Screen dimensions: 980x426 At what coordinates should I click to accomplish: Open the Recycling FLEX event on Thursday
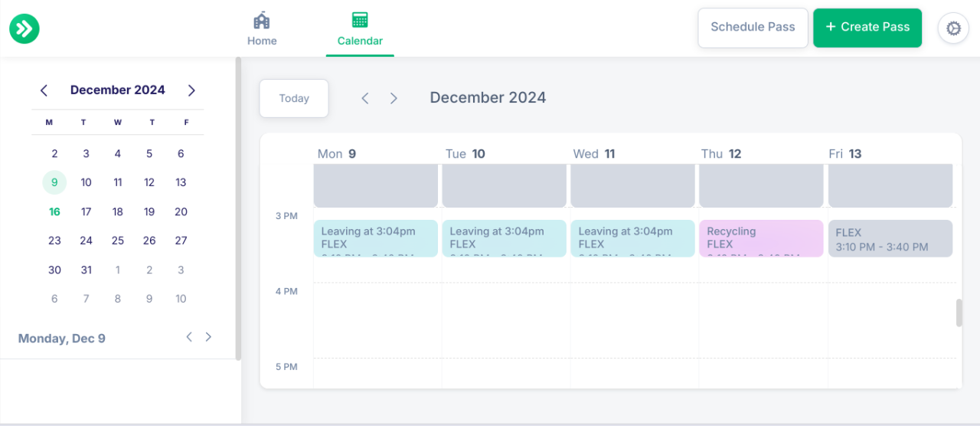click(x=761, y=238)
